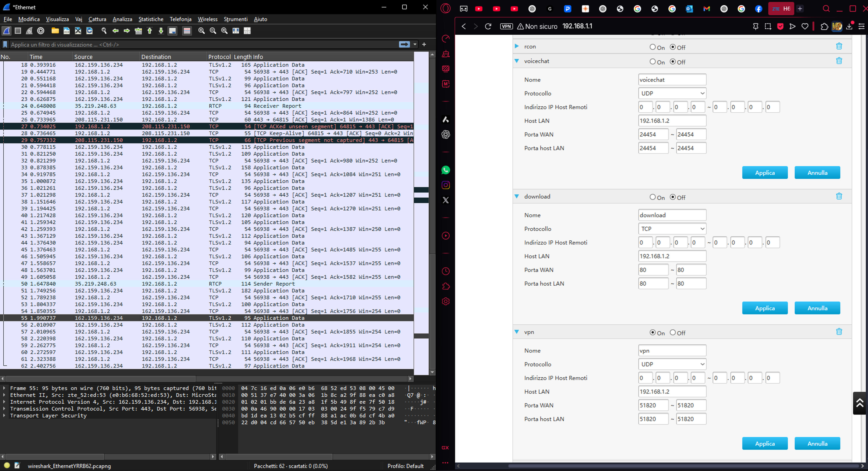Screen dimensions: 868x471
Task: Zoom out the Wireshark packet text
Action: (213, 31)
